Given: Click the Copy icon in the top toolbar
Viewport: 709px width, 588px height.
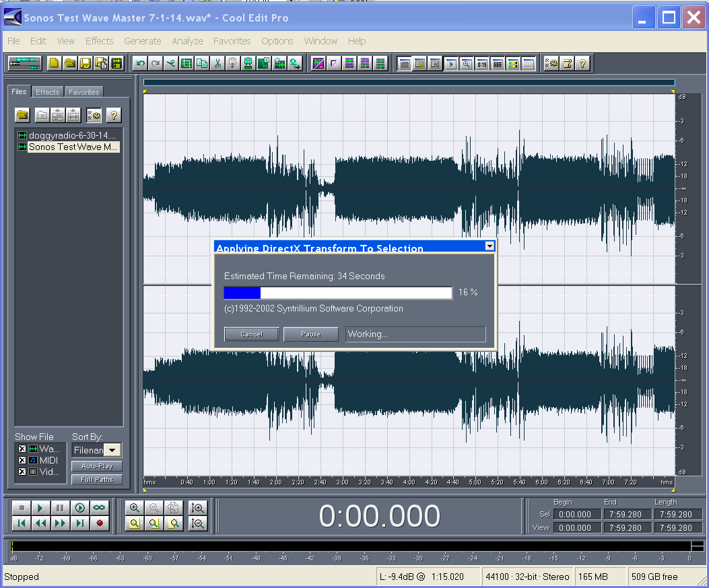Looking at the screenshot, I should 202,64.
